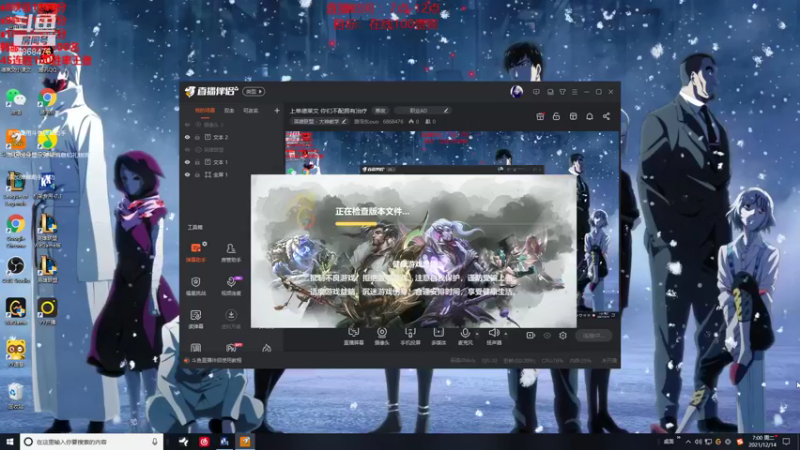Expand speaker options arrow
Image resolution: width=800 pixels, height=450 pixels.
click(506, 334)
